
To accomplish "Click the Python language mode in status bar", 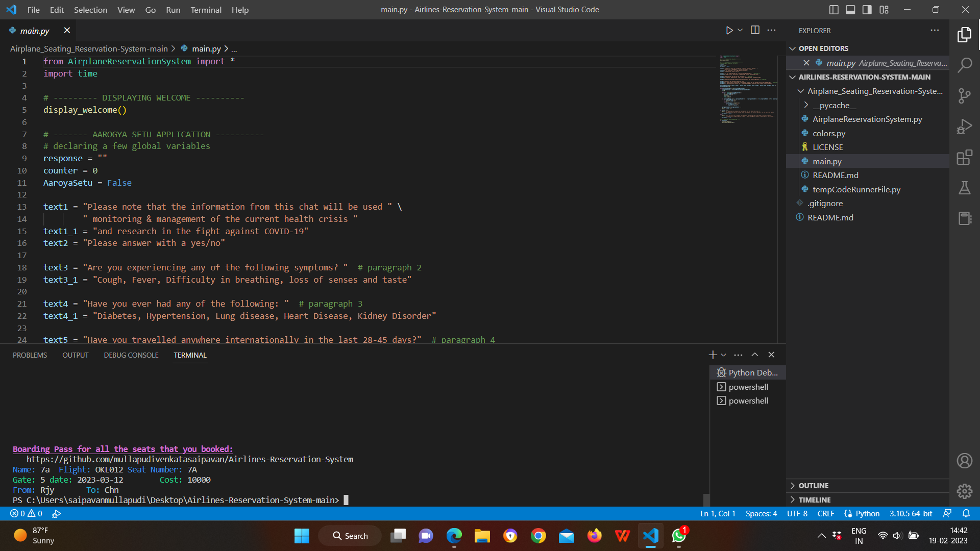I will pyautogui.click(x=867, y=514).
